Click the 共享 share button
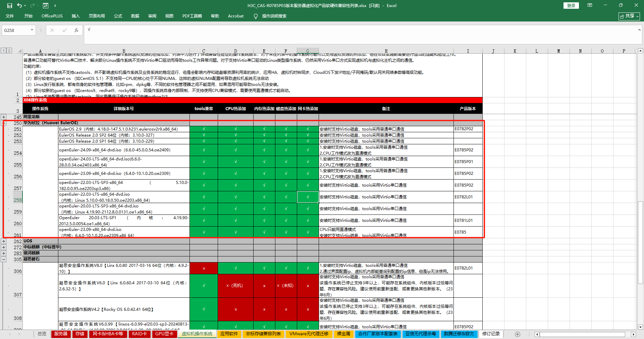The image size is (644, 339). (629, 16)
